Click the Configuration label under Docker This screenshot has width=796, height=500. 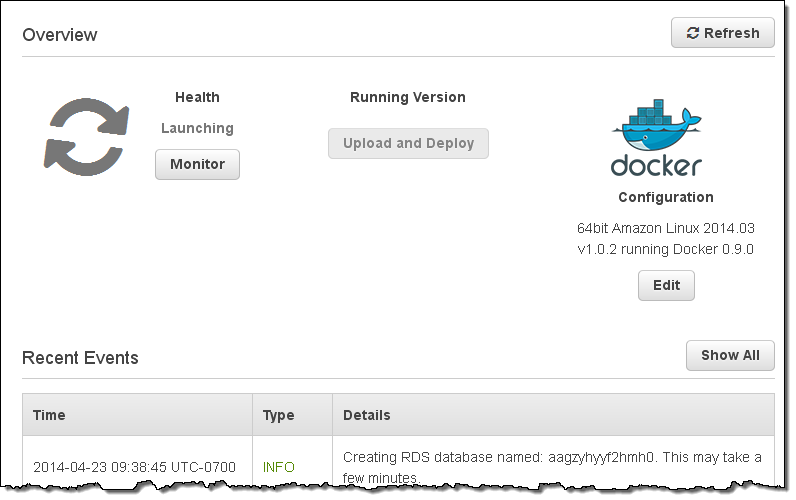click(666, 197)
